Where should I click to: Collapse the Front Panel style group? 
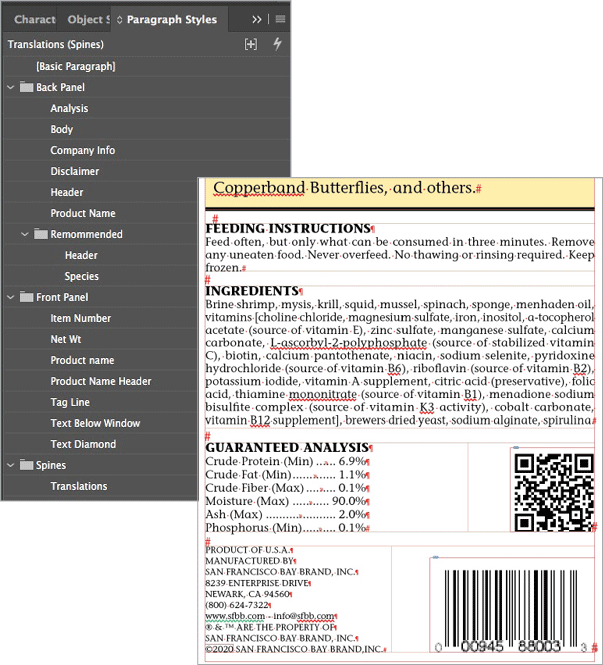click(11, 297)
